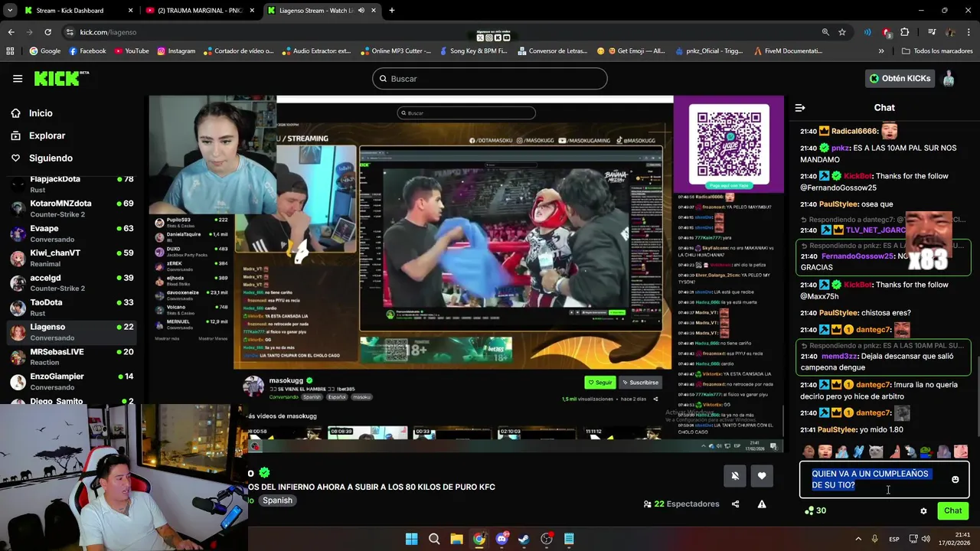Open the KotaroMNZdota channel
Viewport: 980px width, 551px height.
tap(70, 208)
